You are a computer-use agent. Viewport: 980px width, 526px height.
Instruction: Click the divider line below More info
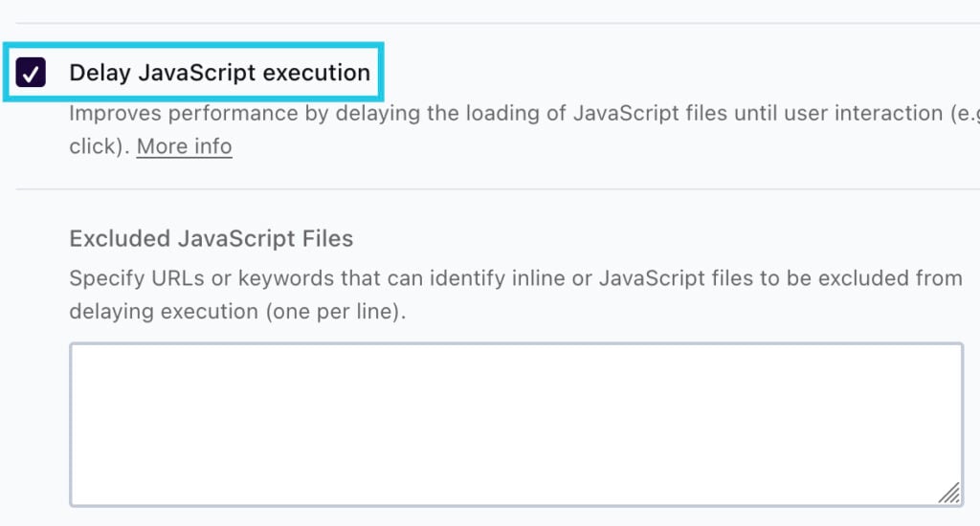498,188
